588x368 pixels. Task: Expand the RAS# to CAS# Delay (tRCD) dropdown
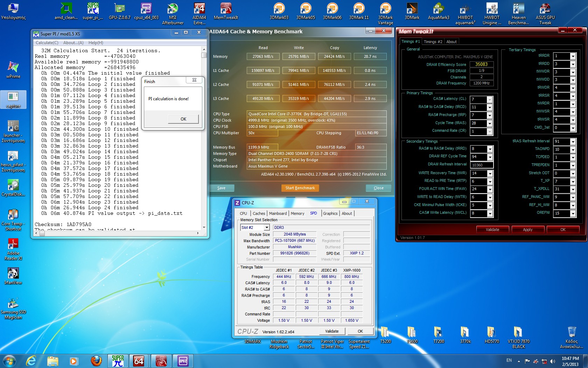click(x=490, y=107)
